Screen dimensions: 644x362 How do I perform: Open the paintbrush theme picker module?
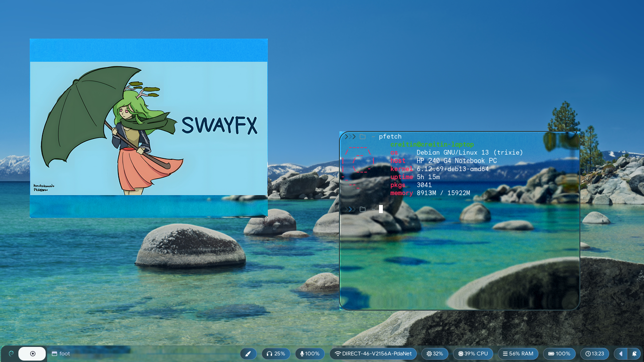pos(248,354)
